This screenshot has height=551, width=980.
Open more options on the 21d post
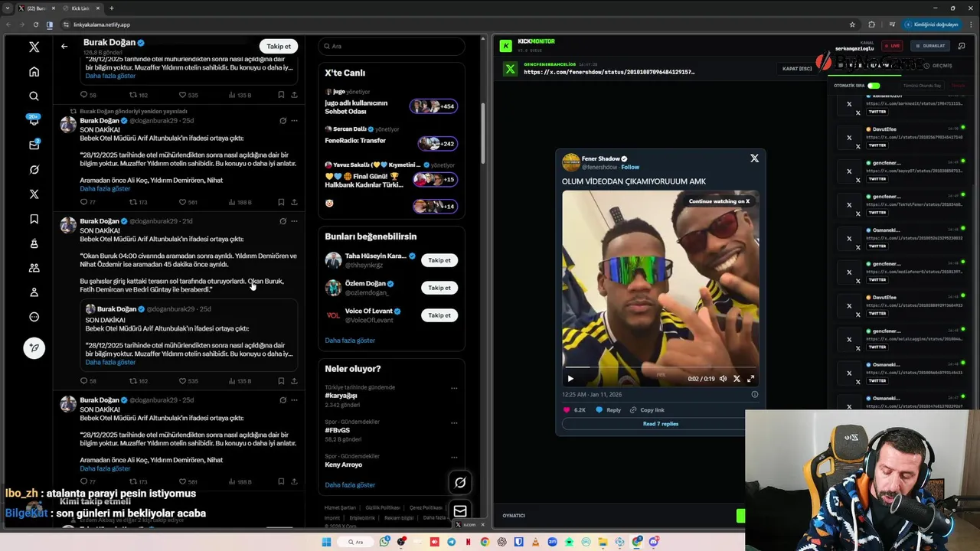(294, 221)
